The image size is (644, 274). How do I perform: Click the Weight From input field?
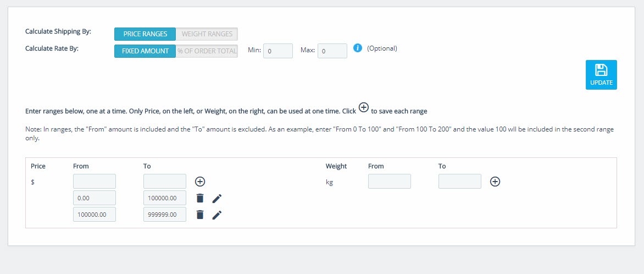390,182
